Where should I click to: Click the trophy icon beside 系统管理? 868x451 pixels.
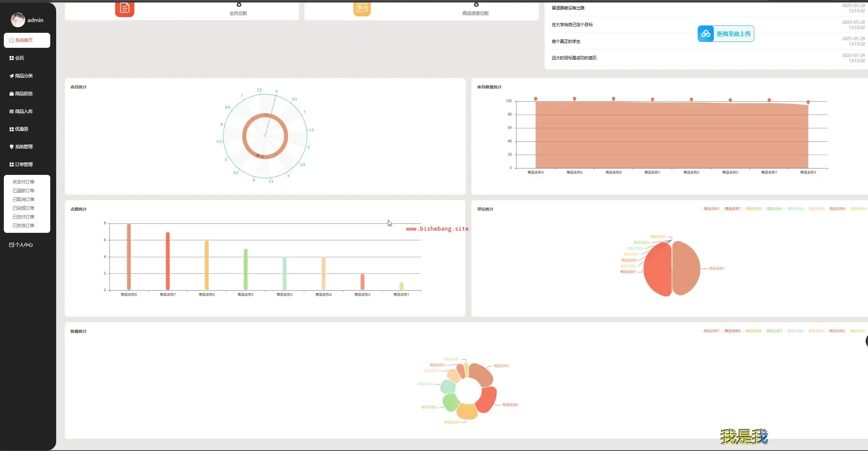point(12,147)
